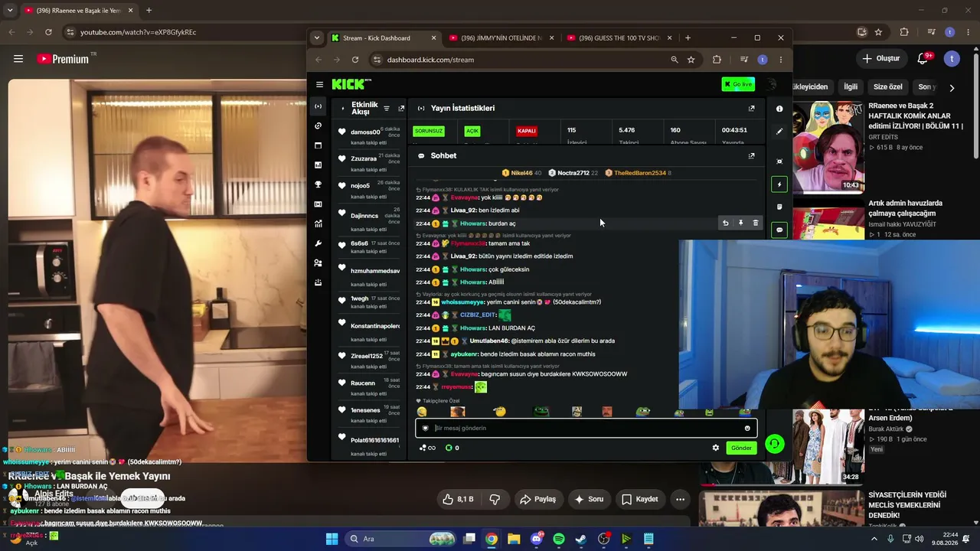
Task: Click the Windows taskbar search box
Action: [x=400, y=539]
